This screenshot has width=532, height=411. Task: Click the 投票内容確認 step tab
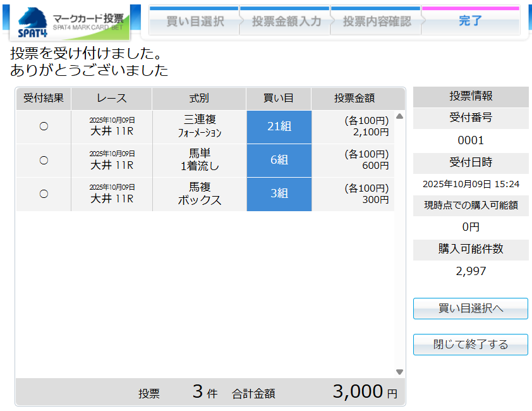tap(377, 21)
